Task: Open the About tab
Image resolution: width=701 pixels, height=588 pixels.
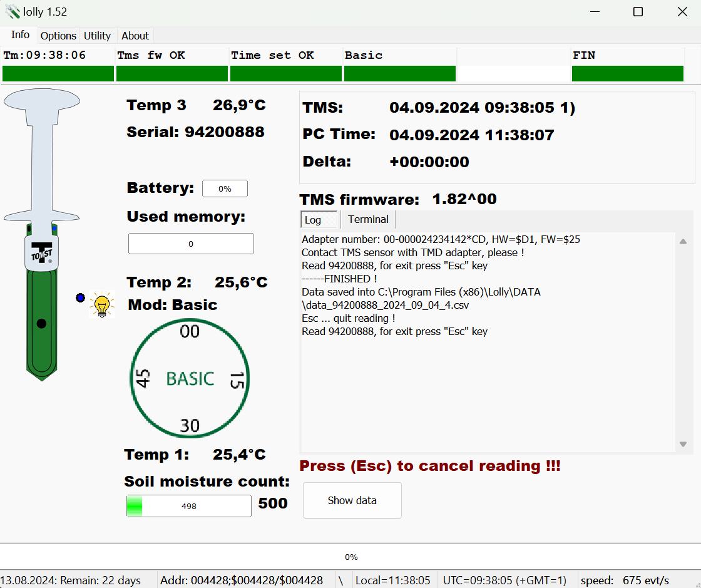Action: point(135,36)
